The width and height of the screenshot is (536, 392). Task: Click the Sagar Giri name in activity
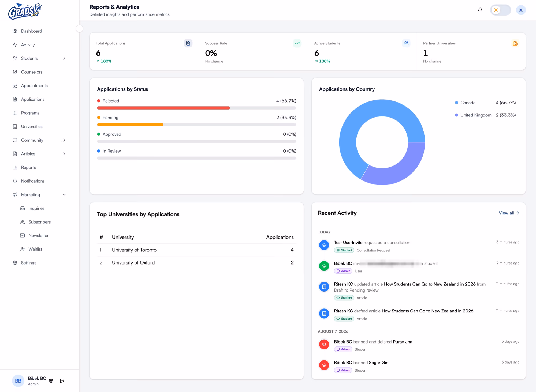pos(379,363)
